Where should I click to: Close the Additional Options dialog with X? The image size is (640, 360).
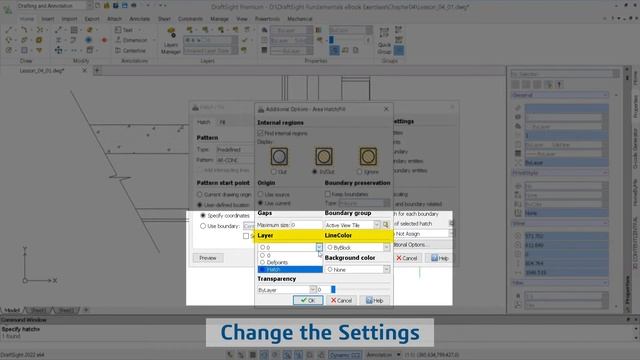click(x=386, y=109)
